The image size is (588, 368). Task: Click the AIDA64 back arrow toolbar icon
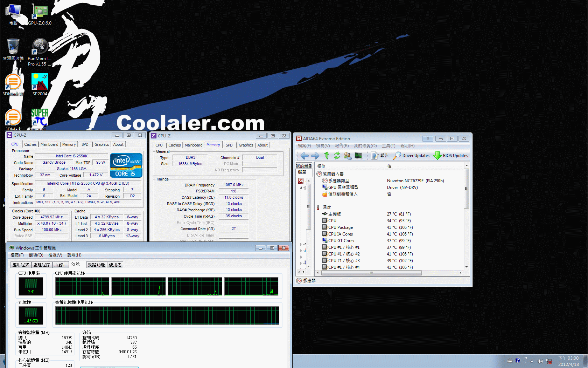(304, 156)
